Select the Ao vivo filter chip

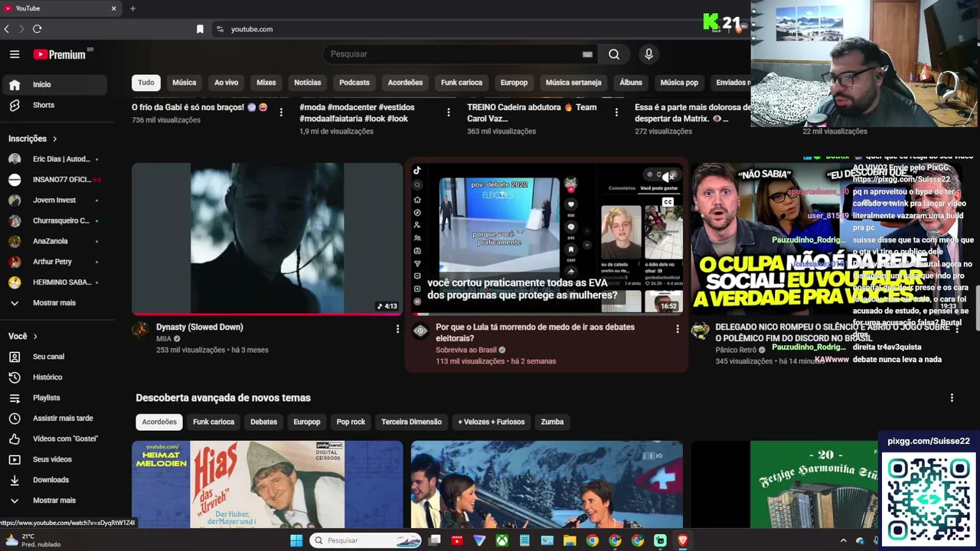(226, 83)
